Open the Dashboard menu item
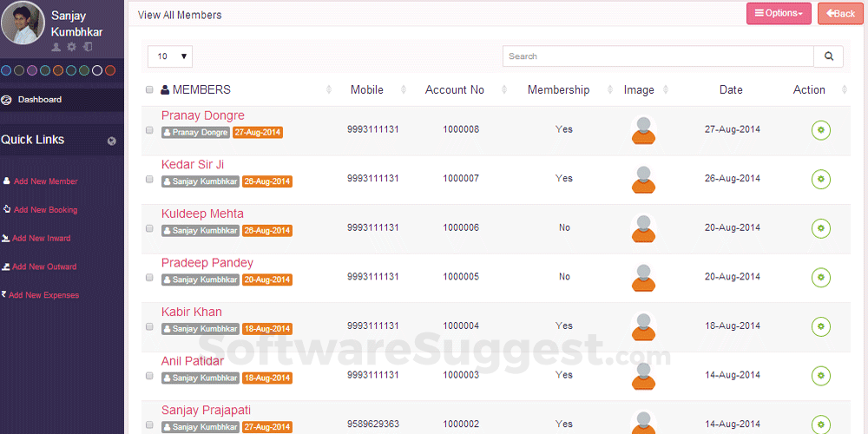The height and width of the screenshot is (434, 868). (x=39, y=100)
